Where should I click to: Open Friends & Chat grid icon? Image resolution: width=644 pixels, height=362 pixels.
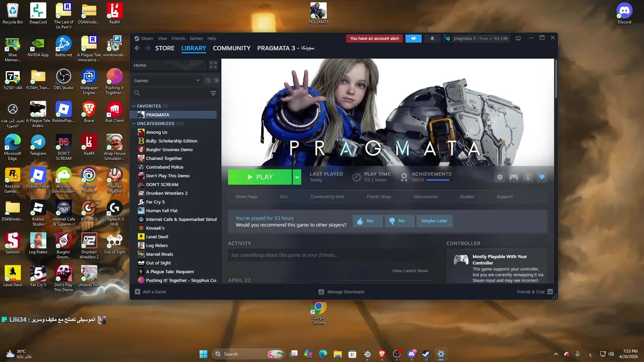[550, 292]
